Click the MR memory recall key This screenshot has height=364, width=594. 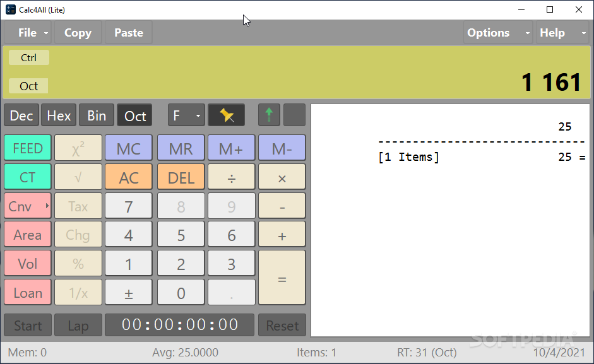[x=181, y=148]
